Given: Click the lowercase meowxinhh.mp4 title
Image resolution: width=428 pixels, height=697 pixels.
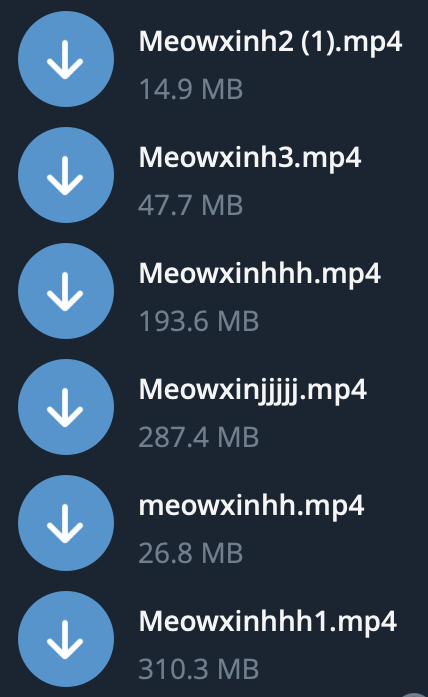Looking at the screenshot, I should 251,506.
